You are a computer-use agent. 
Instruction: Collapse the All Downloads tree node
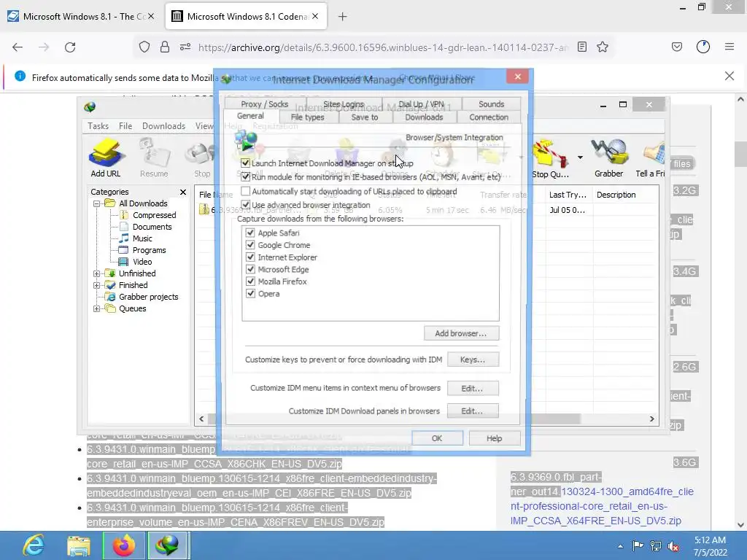coord(97,204)
